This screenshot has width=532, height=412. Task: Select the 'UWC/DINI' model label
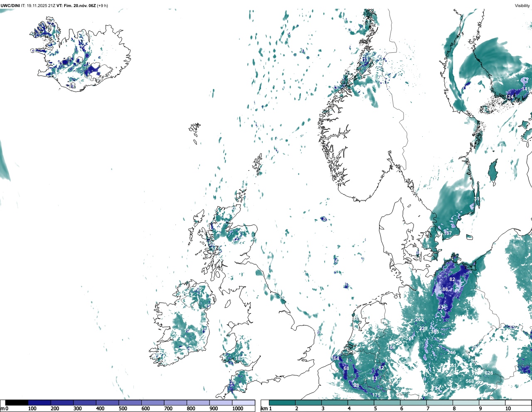(x=10, y=6)
